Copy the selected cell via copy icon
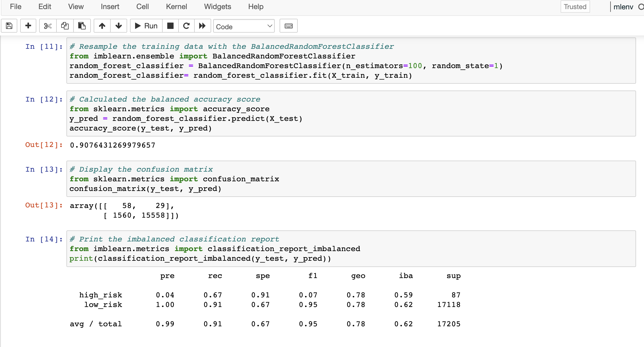The width and height of the screenshot is (644, 347). 64,26
